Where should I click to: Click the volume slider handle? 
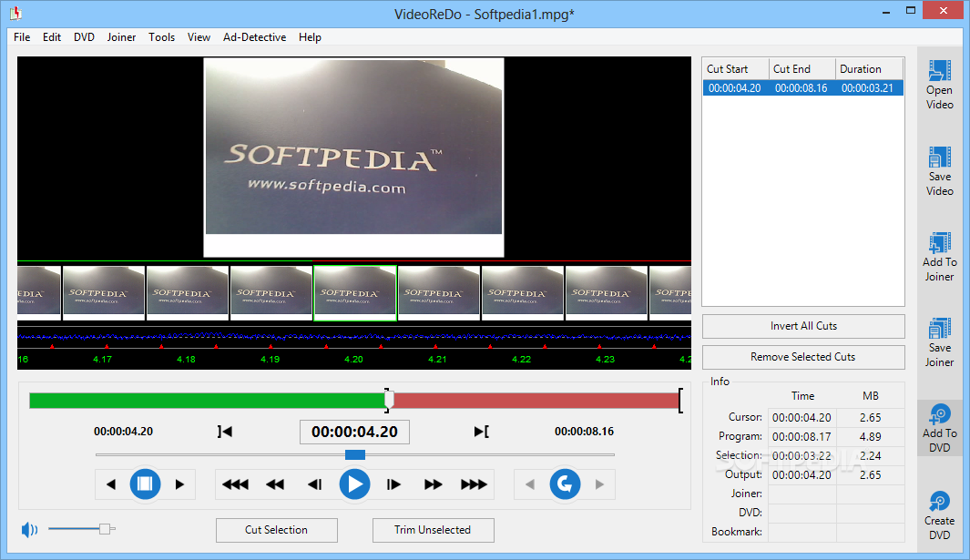point(105,529)
